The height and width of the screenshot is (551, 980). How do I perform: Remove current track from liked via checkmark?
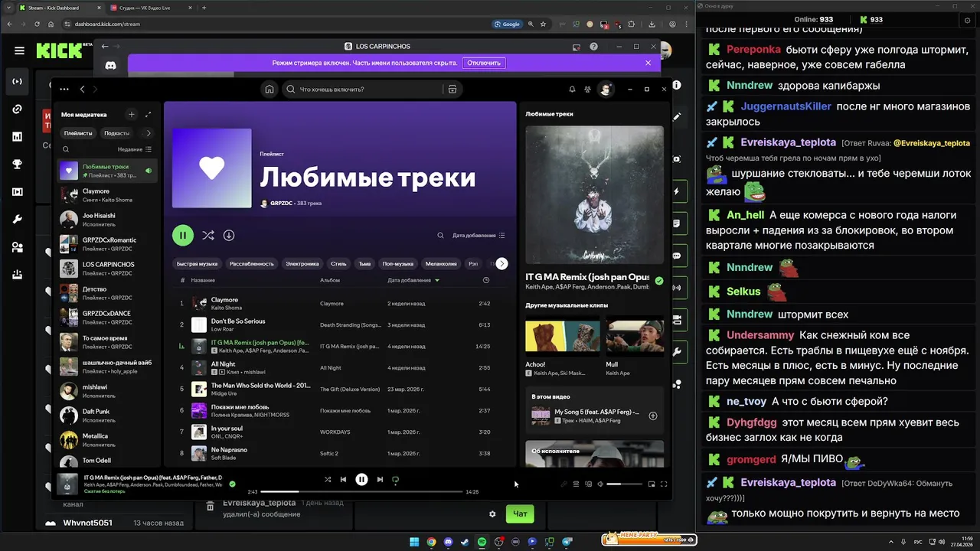point(232,484)
